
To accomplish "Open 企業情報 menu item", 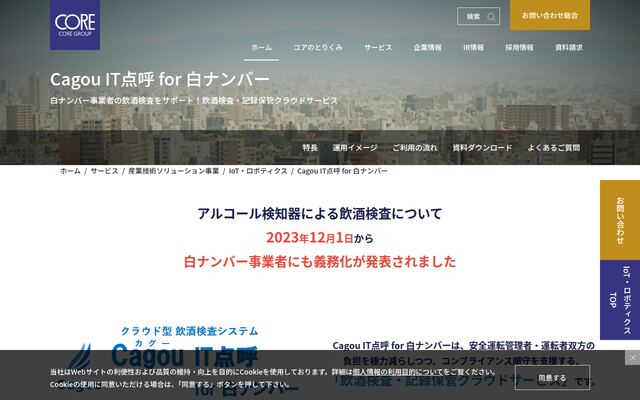I will point(427,47).
